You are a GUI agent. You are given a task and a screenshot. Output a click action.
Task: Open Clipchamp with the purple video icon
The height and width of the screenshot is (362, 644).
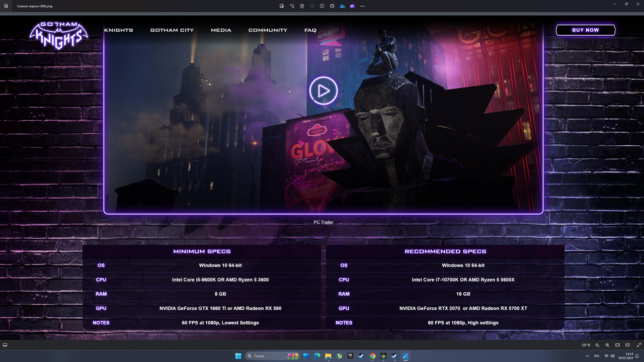coord(352,6)
